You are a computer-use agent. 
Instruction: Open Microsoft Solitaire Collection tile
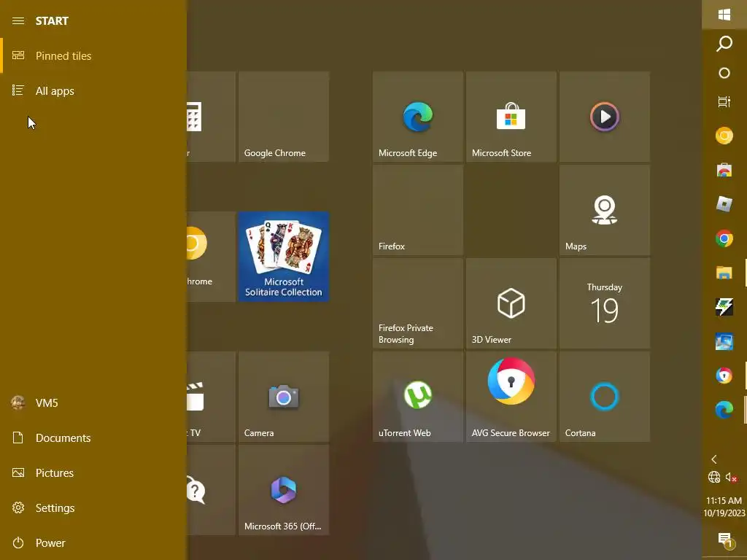point(284,257)
